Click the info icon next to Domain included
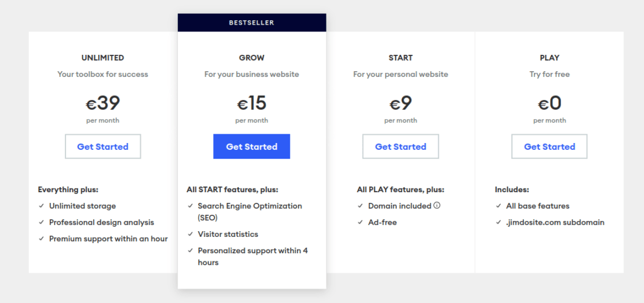Viewport: 644px width, 303px height. (436, 205)
